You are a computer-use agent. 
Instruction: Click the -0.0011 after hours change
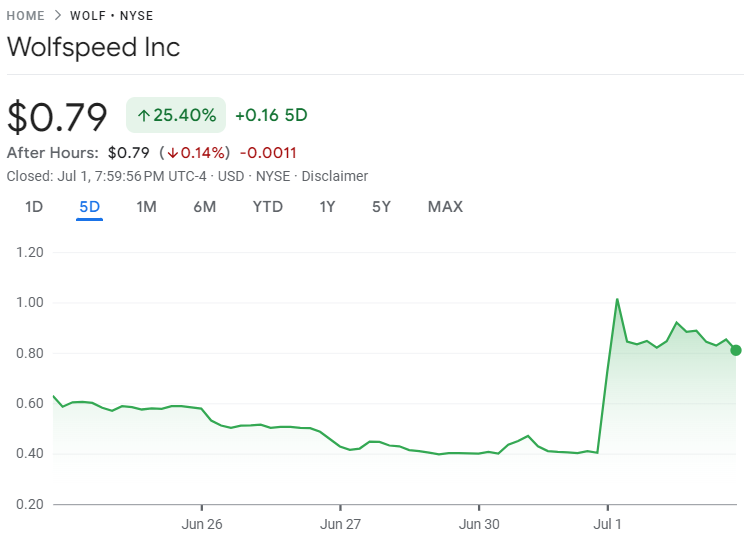269,153
